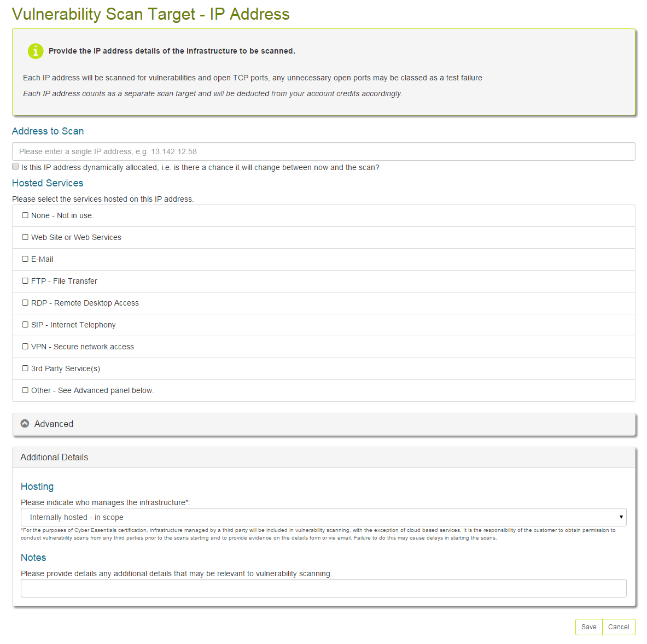This screenshot has height=644, width=647.
Task: Select Web Site or Web Services checkbox
Action: 25,237
